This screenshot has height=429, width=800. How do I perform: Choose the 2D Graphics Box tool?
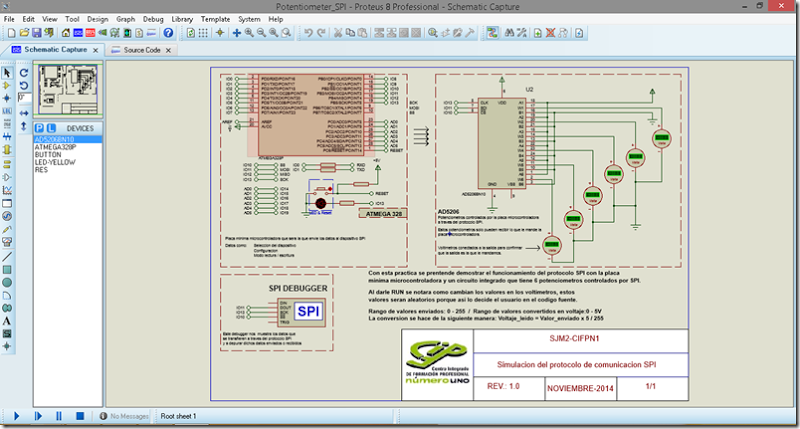[x=7, y=270]
